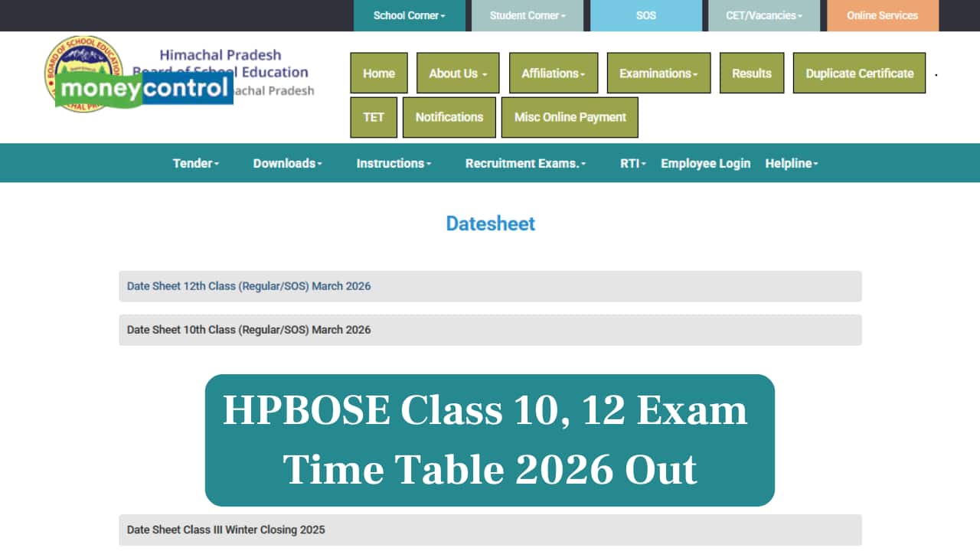Open the Results page

pyautogui.click(x=752, y=73)
